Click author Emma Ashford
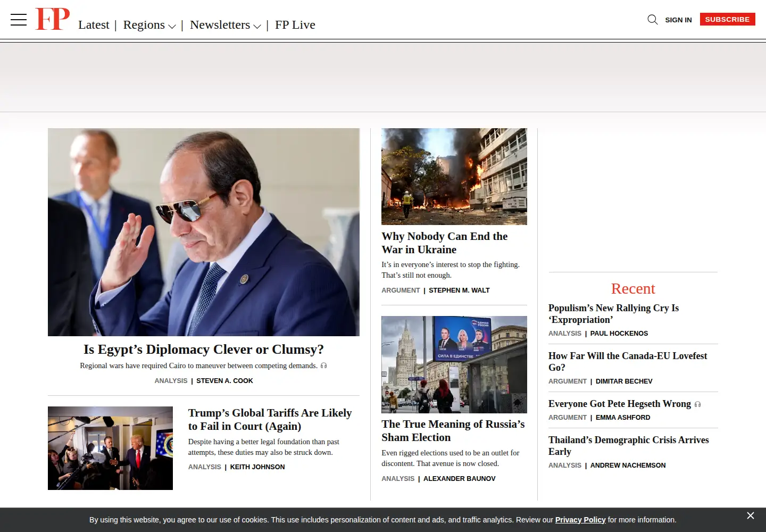 coord(623,418)
